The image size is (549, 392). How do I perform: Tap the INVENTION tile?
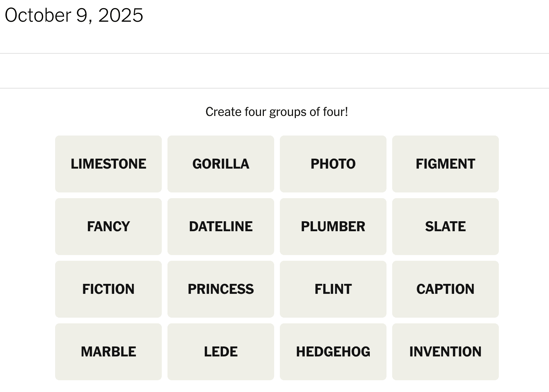point(446,352)
